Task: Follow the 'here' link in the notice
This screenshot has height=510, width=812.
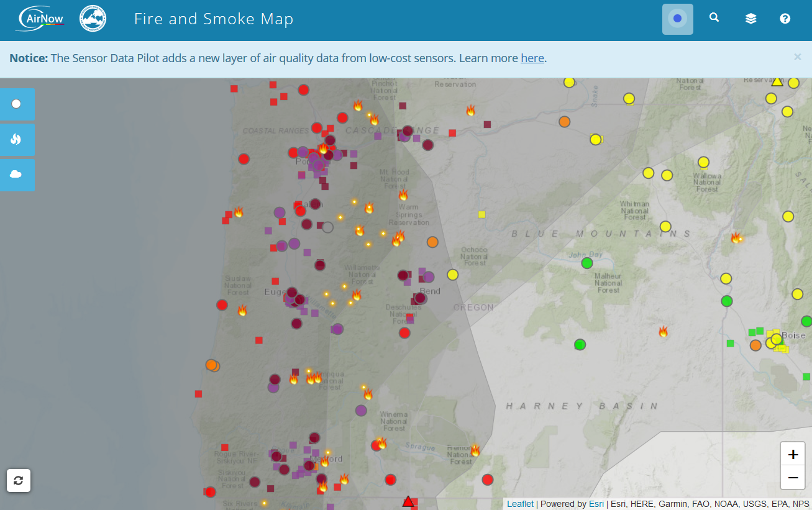Action: click(x=532, y=58)
